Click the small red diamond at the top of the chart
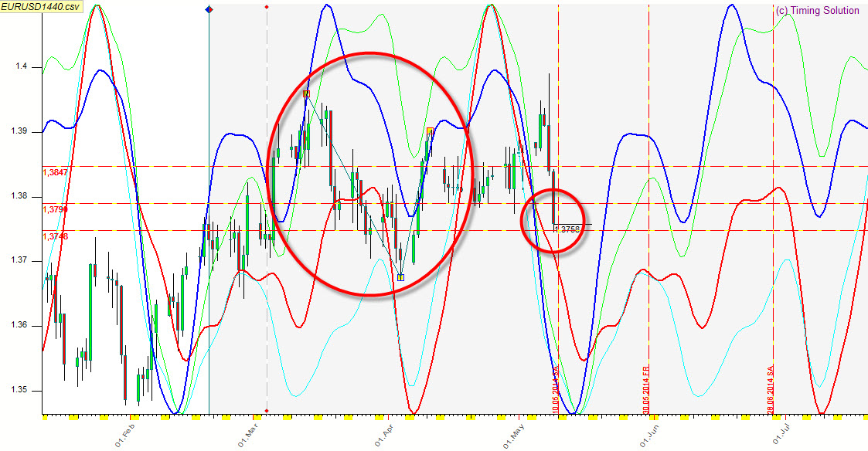Viewport: 868px width, 451px height. tap(267, 7)
